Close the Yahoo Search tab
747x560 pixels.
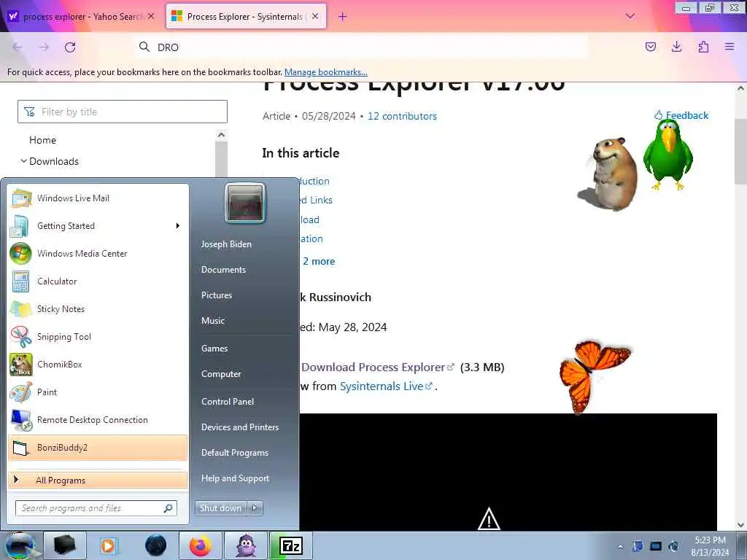pos(151,16)
